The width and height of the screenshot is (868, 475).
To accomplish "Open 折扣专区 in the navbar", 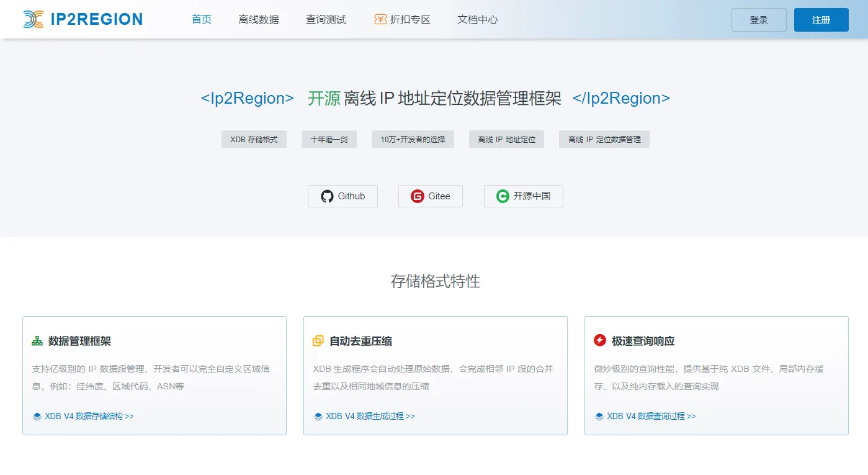I will point(403,20).
